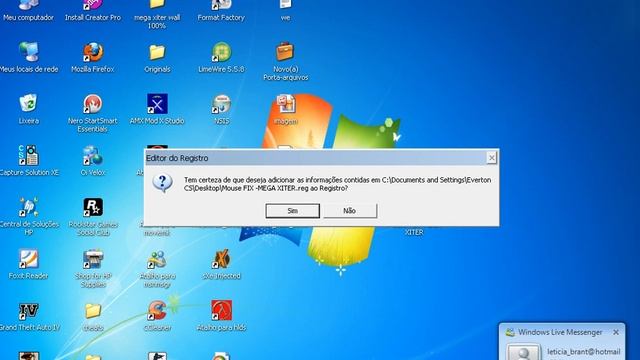Screen dimensions: 640x360
Task: Open Meu computador desktop icon
Action: 29,11
